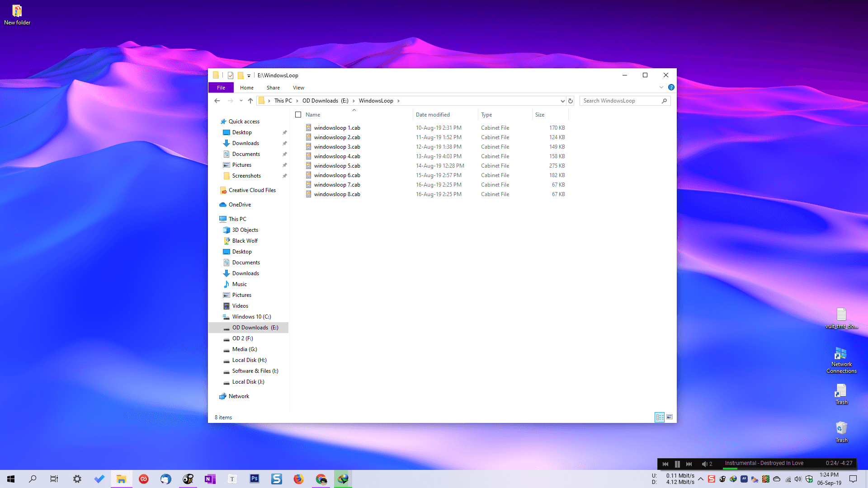Screen dimensions: 868x488
Task: Pause the music player track
Action: (x=677, y=464)
